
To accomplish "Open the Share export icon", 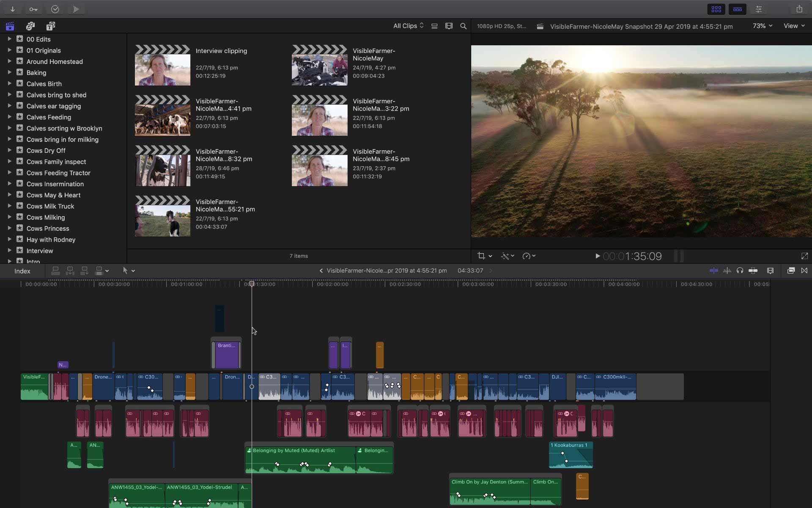I will pos(799,9).
